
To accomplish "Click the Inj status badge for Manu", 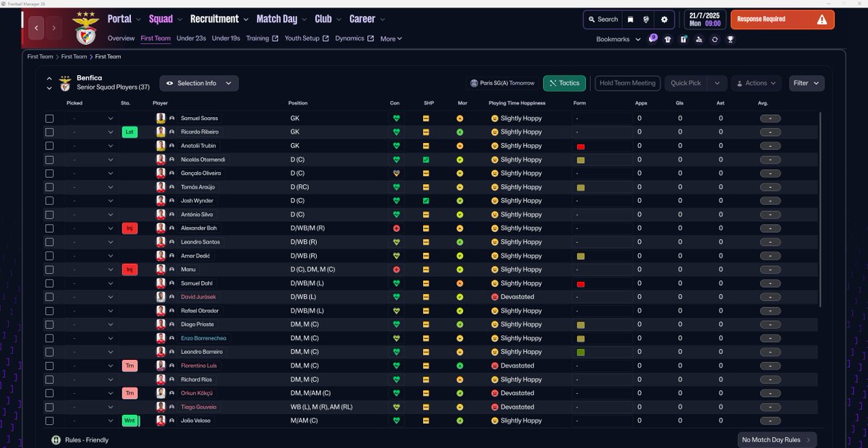I will (x=129, y=270).
